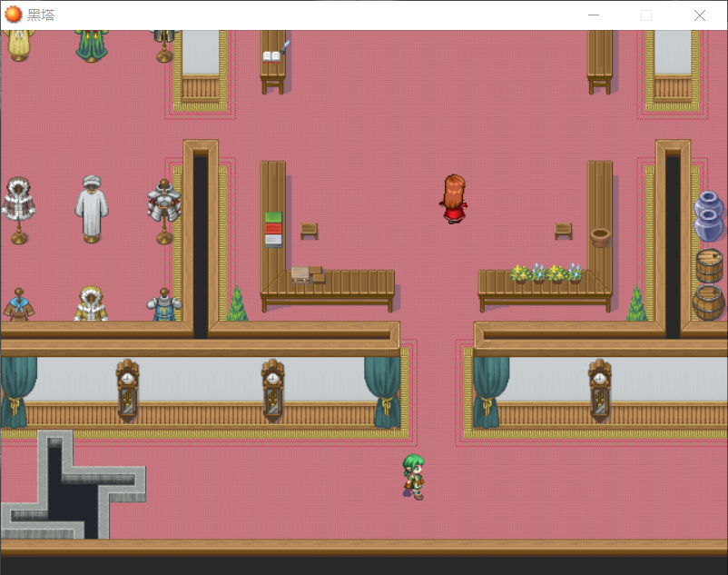The width and height of the screenshot is (728, 575).
Task: Inspect the silver plate armor with red trim
Action: pos(164,211)
